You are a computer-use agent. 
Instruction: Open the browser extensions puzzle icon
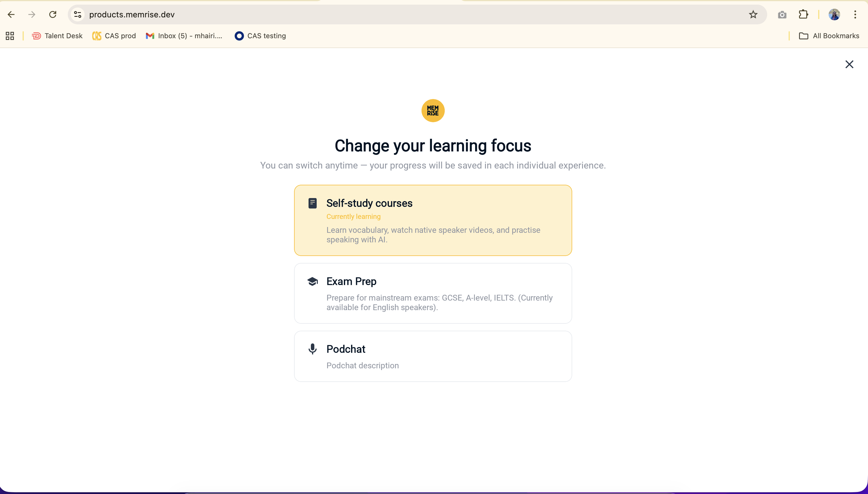pos(803,14)
